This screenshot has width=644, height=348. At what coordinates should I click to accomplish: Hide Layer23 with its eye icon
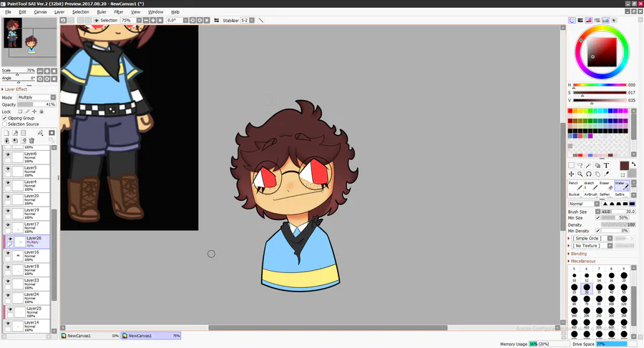8,282
